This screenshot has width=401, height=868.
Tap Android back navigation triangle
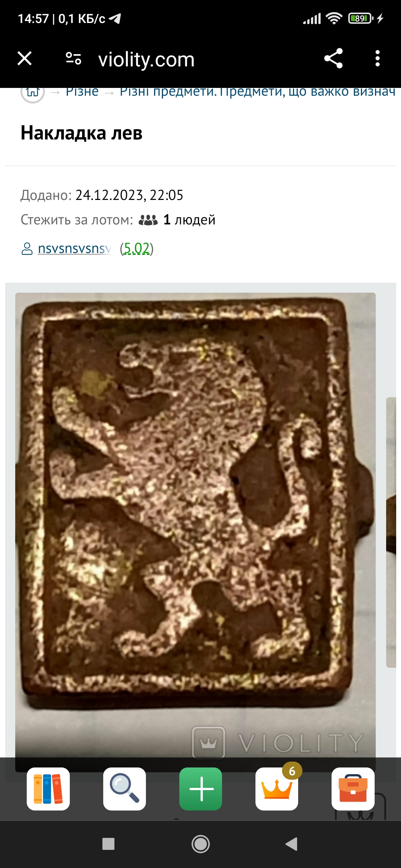[x=292, y=844]
